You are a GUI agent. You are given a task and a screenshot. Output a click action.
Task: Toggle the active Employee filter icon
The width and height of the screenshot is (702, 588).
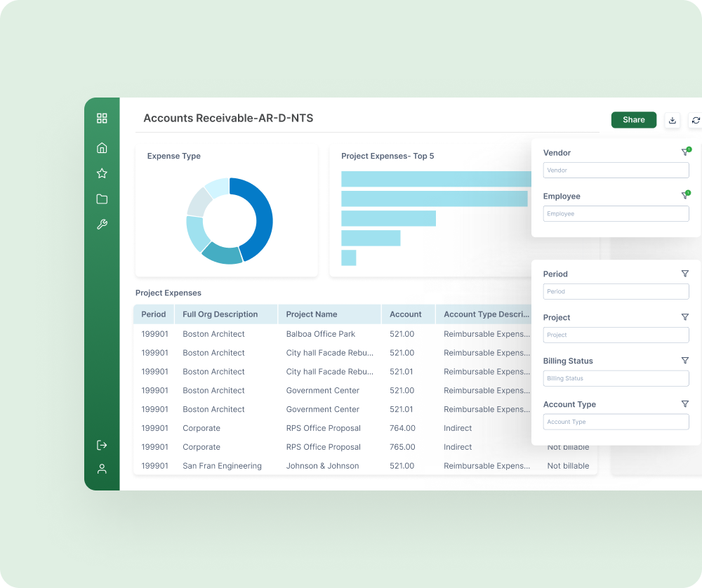685,196
